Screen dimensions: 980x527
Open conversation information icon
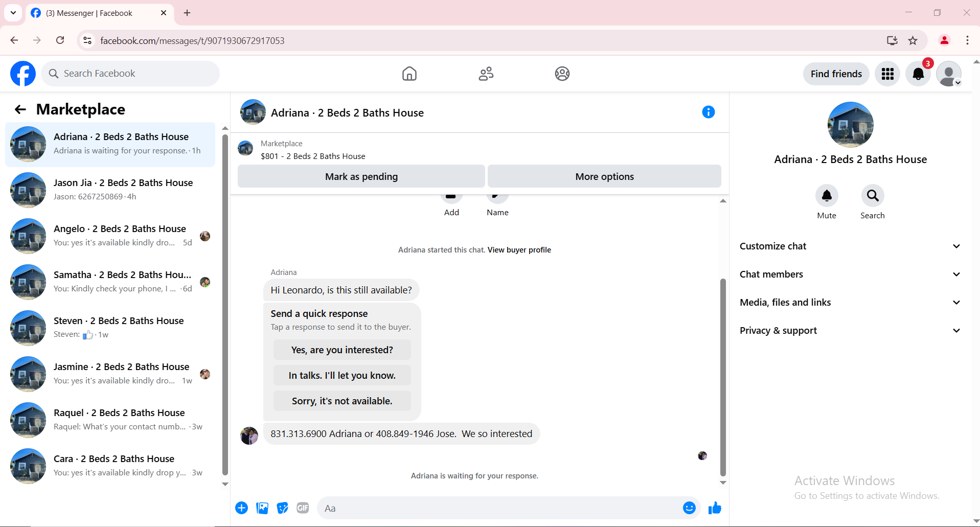[708, 112]
